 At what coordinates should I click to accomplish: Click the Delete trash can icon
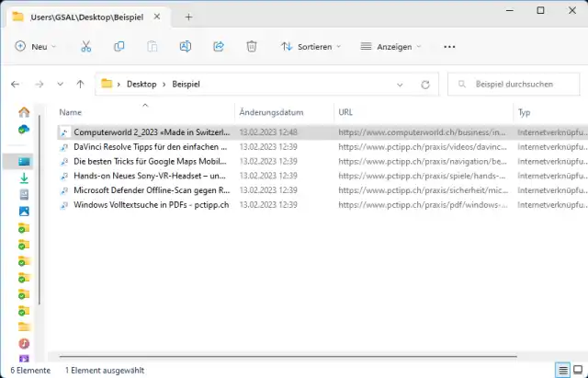tap(252, 47)
